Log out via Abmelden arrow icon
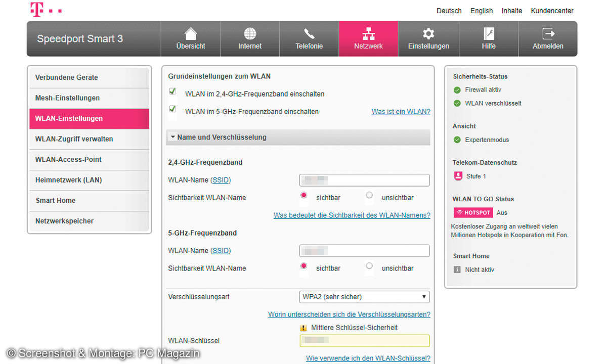 point(548,34)
